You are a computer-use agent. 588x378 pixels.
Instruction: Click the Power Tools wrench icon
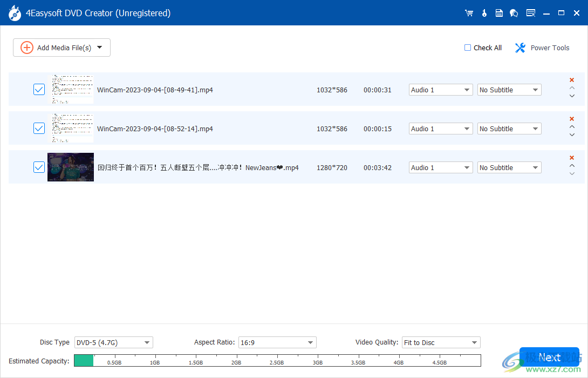[519, 48]
